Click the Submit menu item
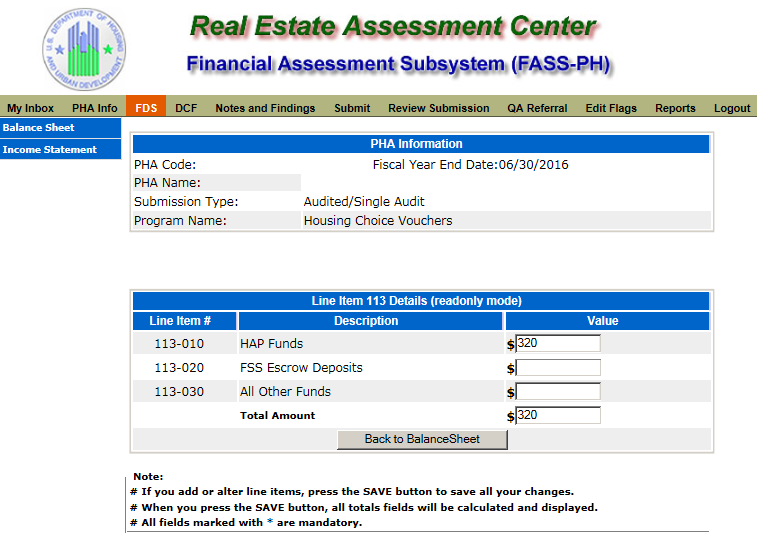 [352, 108]
